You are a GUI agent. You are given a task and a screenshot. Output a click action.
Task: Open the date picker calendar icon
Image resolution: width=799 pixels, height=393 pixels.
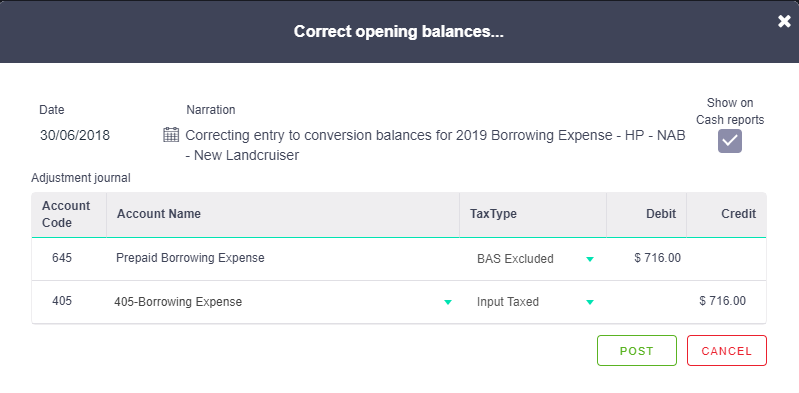[171, 135]
